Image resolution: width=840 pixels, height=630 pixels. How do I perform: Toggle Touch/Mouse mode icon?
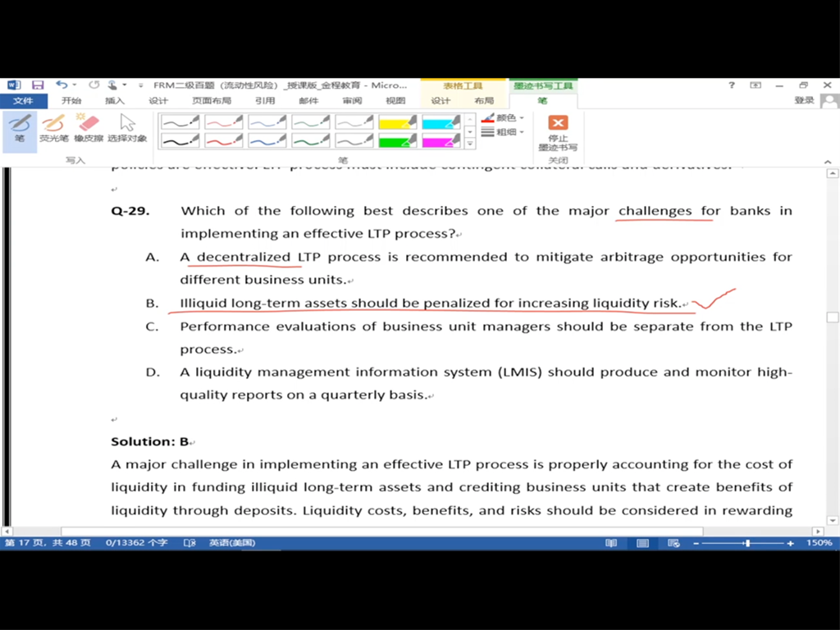point(112,85)
